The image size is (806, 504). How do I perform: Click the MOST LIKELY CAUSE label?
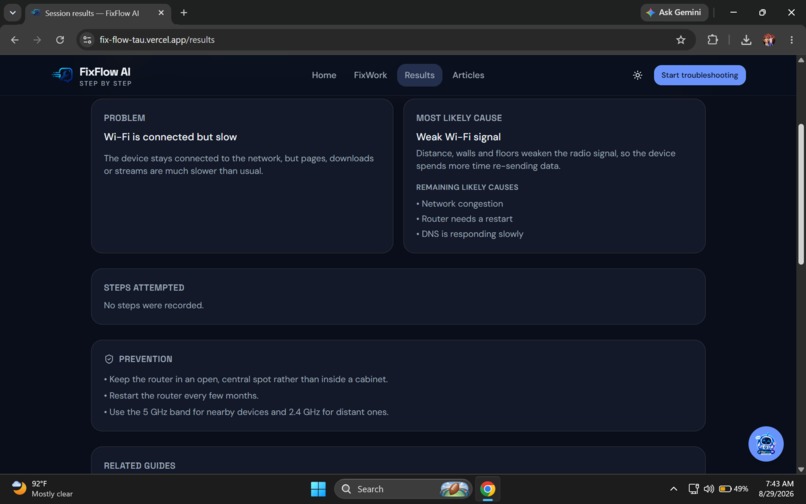[x=459, y=118]
